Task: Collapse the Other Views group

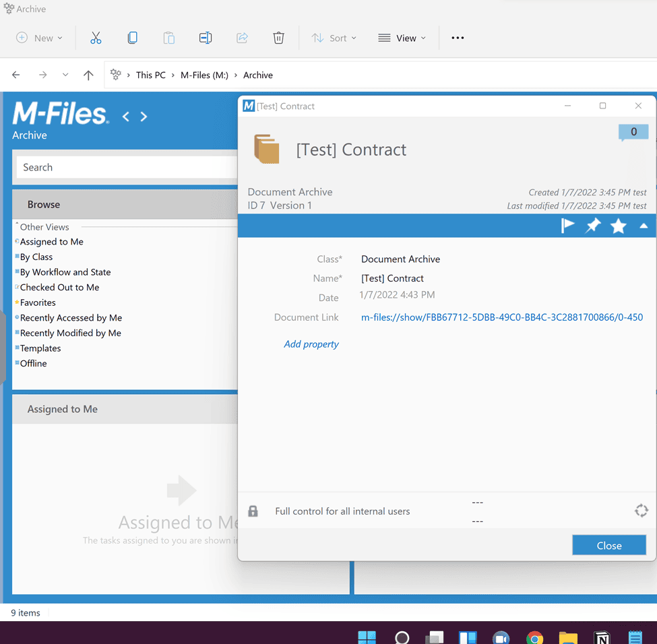Action: (x=17, y=224)
